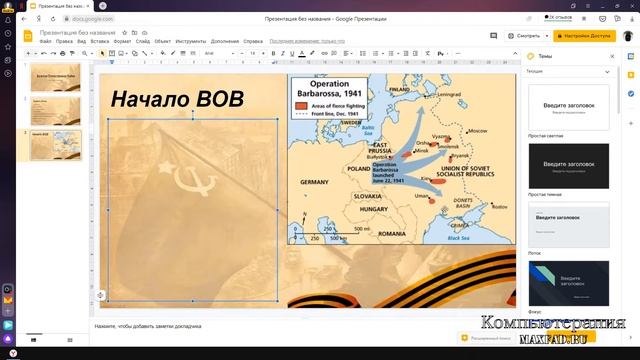The height and width of the screenshot is (360, 640).
Task: Open the text color picker
Action: tap(302, 53)
